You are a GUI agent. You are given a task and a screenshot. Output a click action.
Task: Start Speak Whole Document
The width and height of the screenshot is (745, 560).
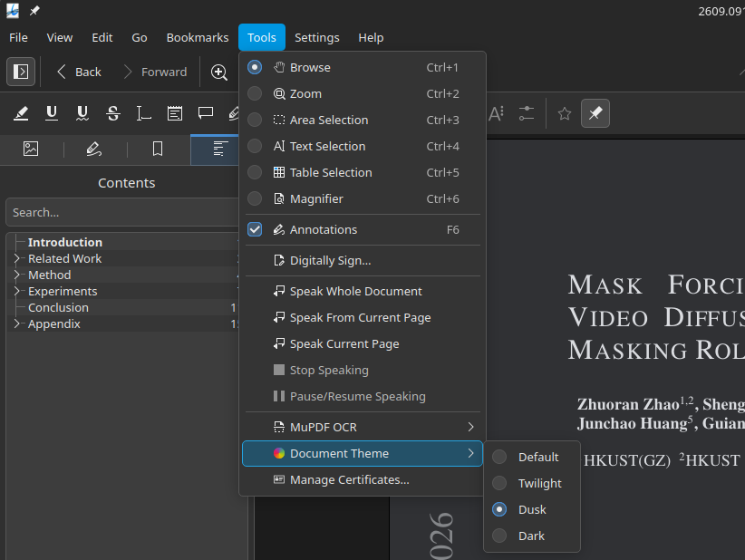(x=362, y=291)
